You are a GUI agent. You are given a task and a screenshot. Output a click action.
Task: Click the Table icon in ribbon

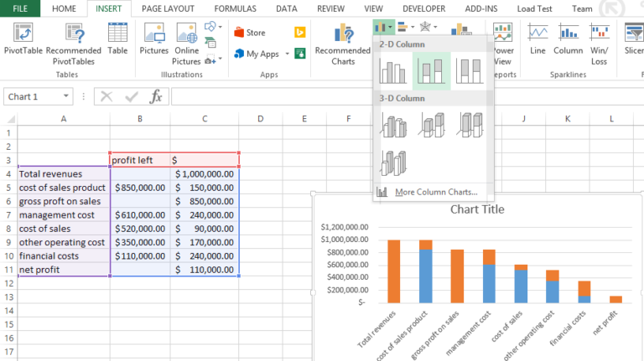(x=117, y=44)
